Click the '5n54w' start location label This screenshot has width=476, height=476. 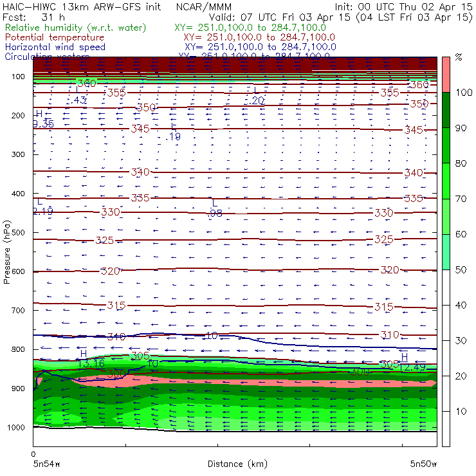coord(46,464)
